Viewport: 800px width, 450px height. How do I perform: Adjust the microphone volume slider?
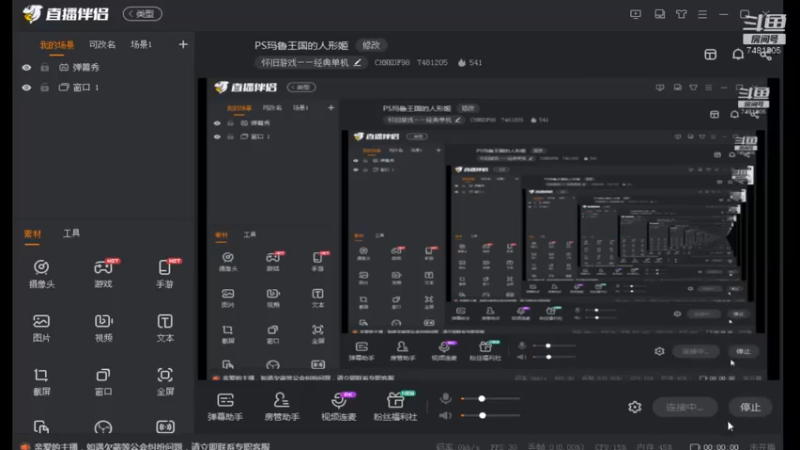tap(490, 398)
